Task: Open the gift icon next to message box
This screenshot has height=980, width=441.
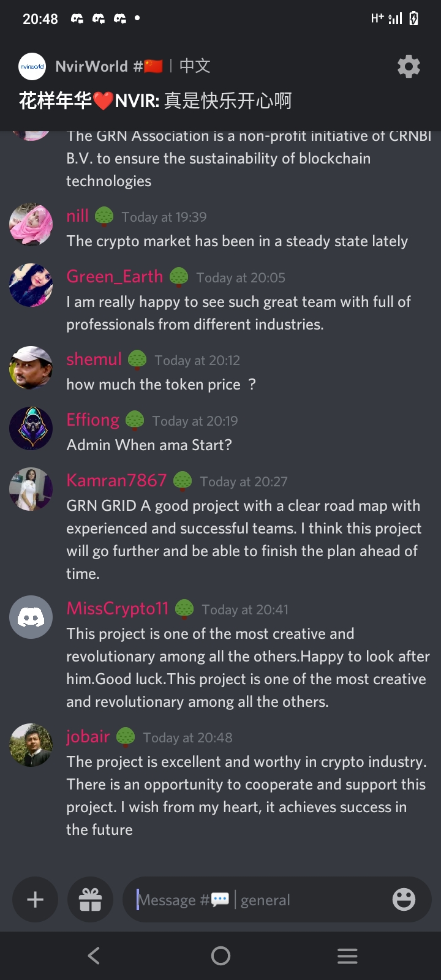Action: 90,899
